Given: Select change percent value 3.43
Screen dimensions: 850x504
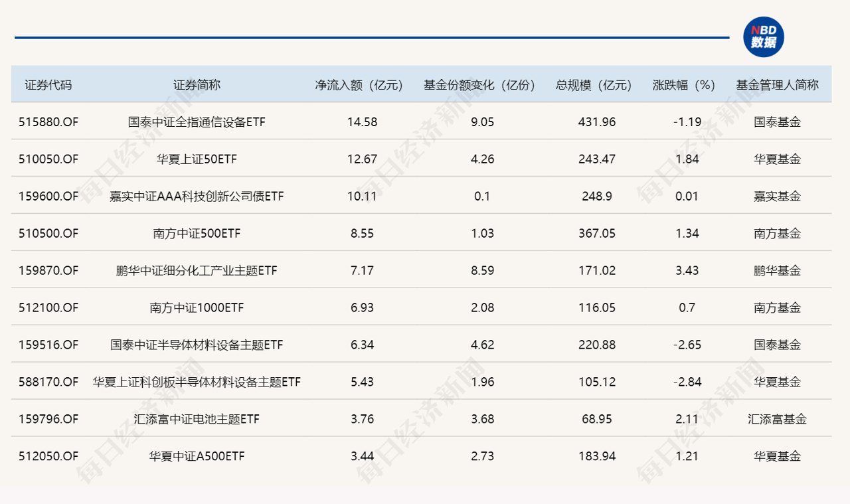Looking at the screenshot, I should (687, 271).
